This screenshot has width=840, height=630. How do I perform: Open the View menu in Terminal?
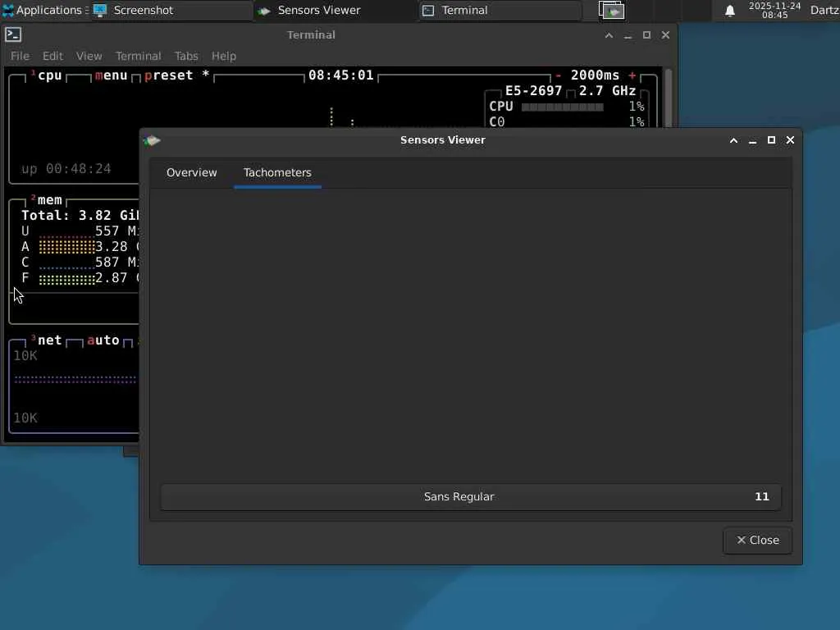click(89, 56)
